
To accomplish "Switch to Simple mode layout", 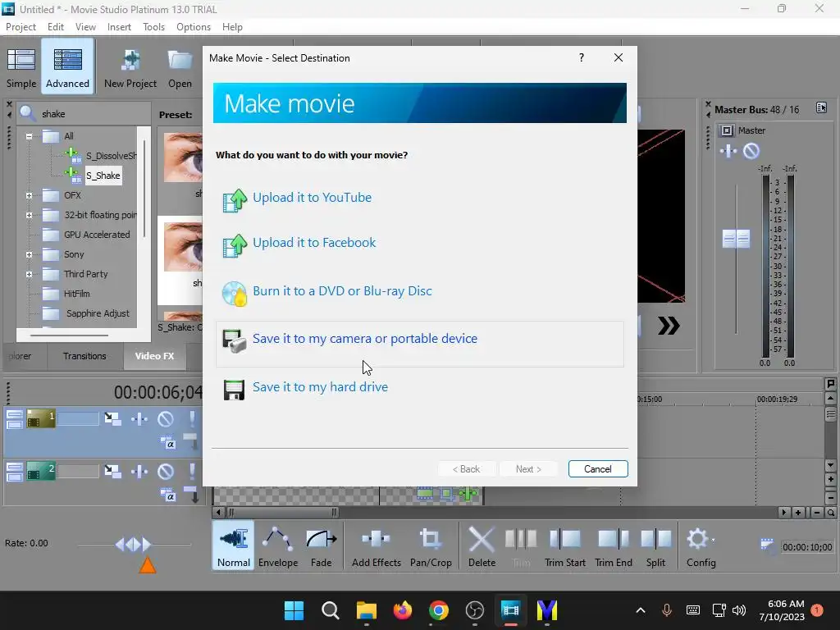I will coord(21,67).
